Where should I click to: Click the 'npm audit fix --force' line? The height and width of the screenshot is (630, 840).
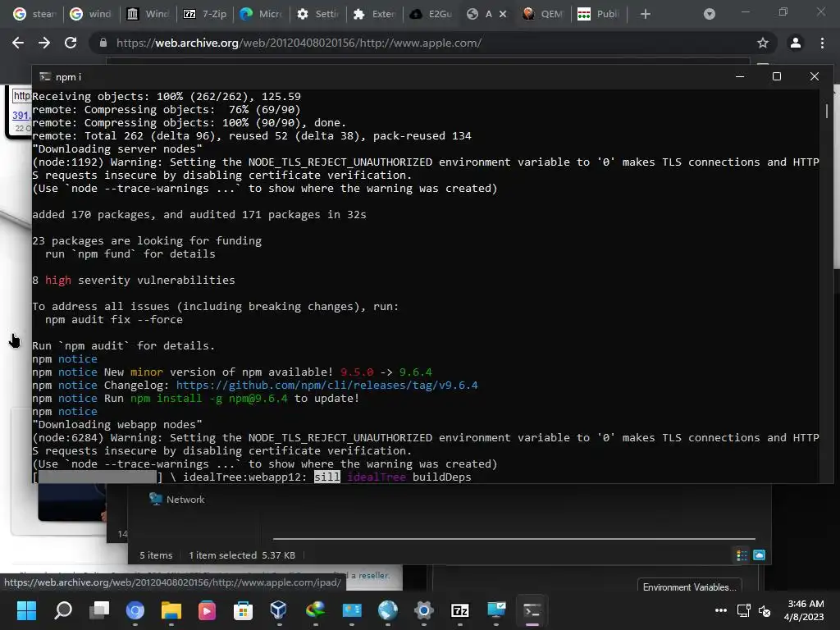(113, 320)
